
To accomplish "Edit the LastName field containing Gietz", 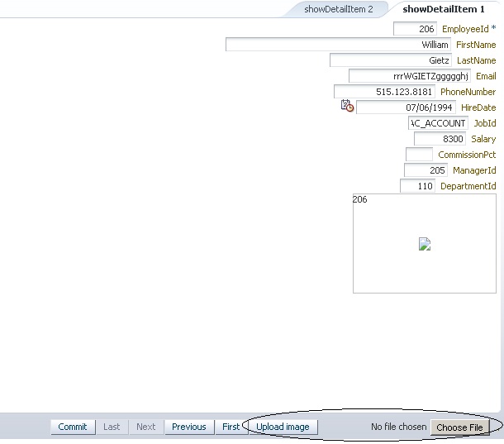I will click(x=391, y=60).
